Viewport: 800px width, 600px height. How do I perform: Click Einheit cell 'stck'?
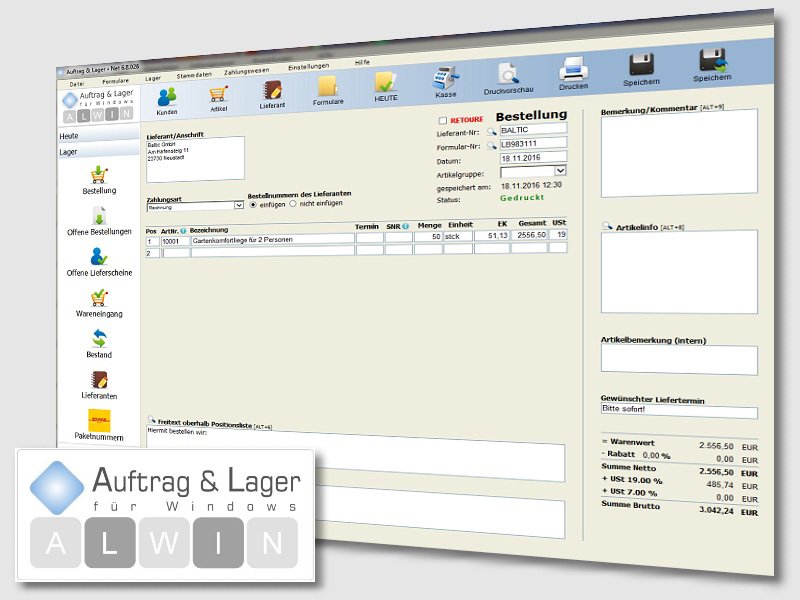(x=458, y=236)
